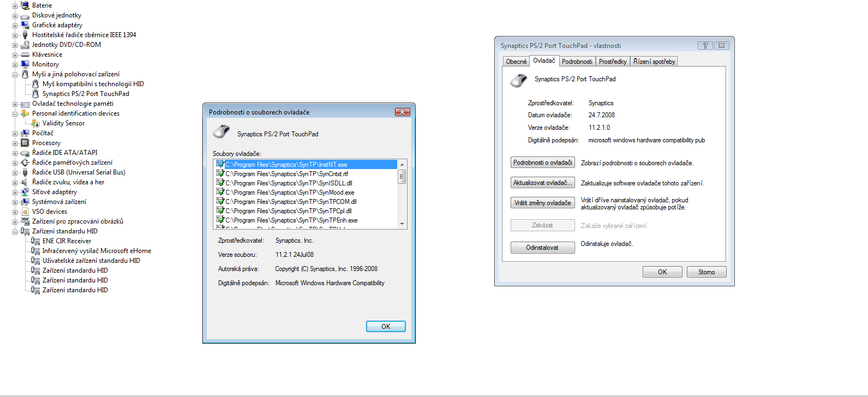
Task: Click the scroll thumb of the driver files list
Action: (402, 177)
